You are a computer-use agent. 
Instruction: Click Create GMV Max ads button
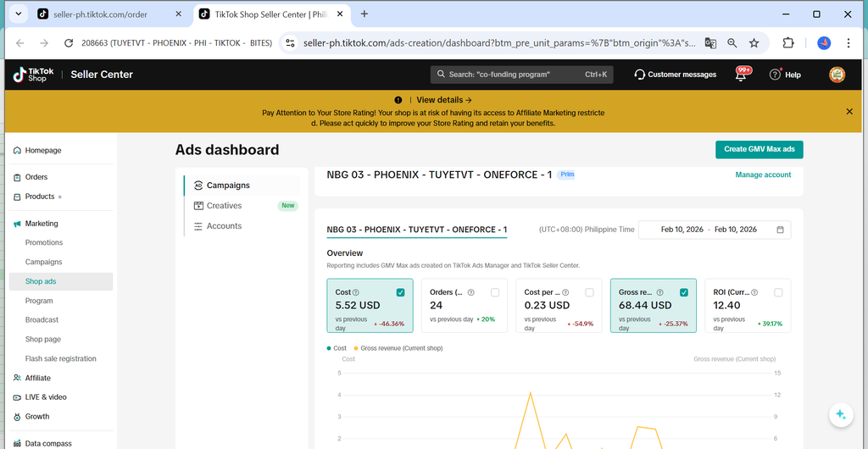759,149
